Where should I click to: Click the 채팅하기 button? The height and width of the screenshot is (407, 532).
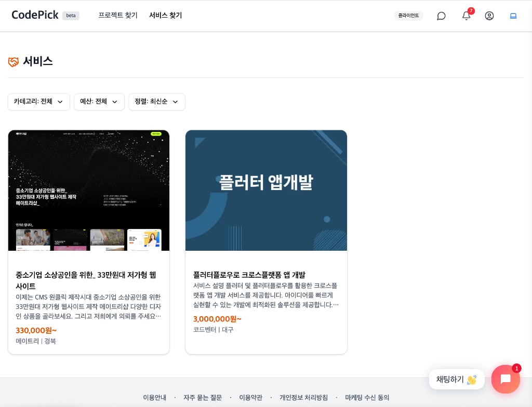point(456,379)
